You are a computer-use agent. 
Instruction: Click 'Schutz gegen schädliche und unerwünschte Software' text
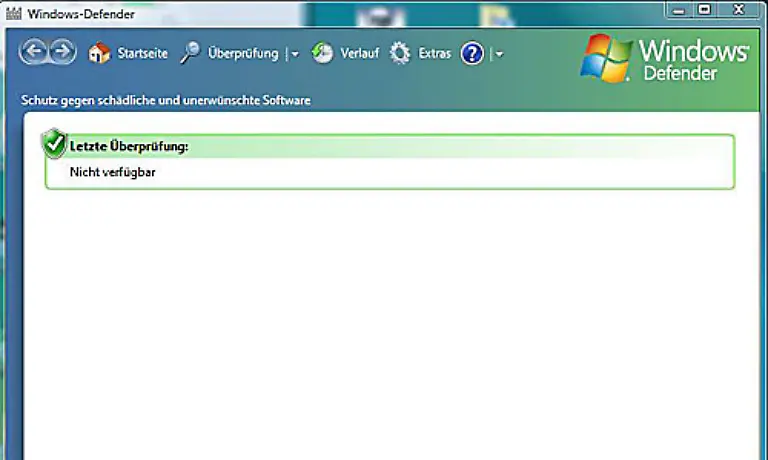[x=166, y=100]
